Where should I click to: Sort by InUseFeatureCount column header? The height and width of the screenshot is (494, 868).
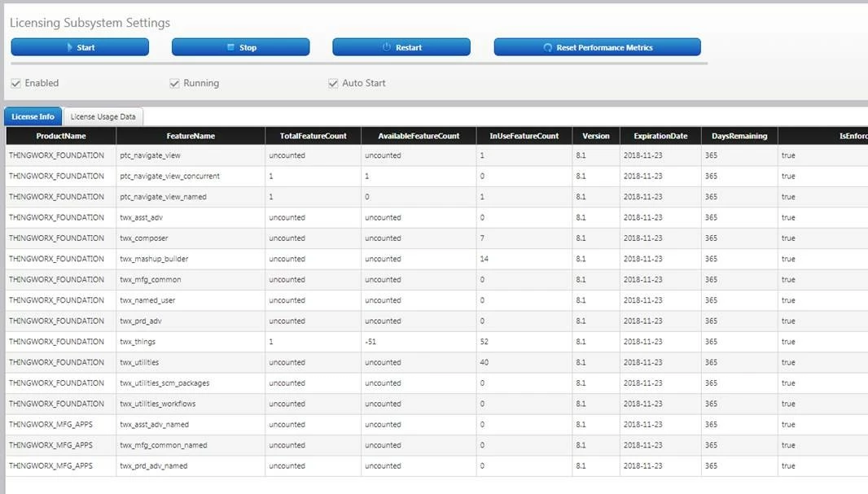pyautogui.click(x=524, y=136)
